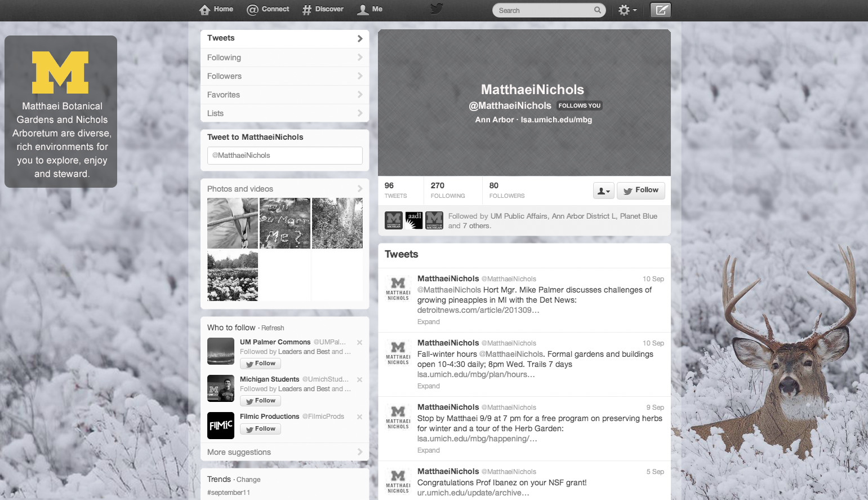Open the University of Michigan follower avatar
The height and width of the screenshot is (500, 868).
click(394, 220)
